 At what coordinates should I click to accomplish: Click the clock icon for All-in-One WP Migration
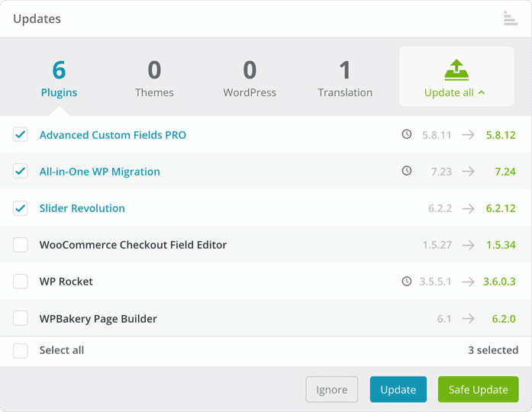tap(407, 171)
